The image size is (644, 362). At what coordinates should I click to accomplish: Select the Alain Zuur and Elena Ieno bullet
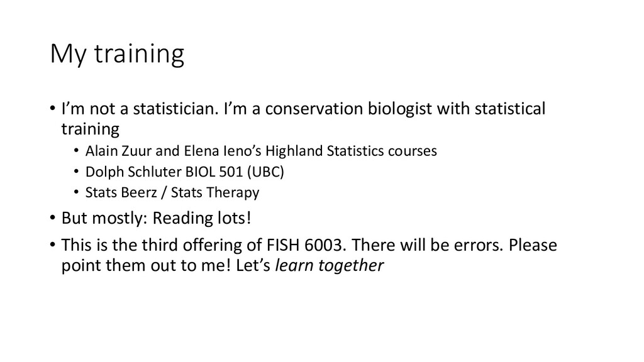261,151
